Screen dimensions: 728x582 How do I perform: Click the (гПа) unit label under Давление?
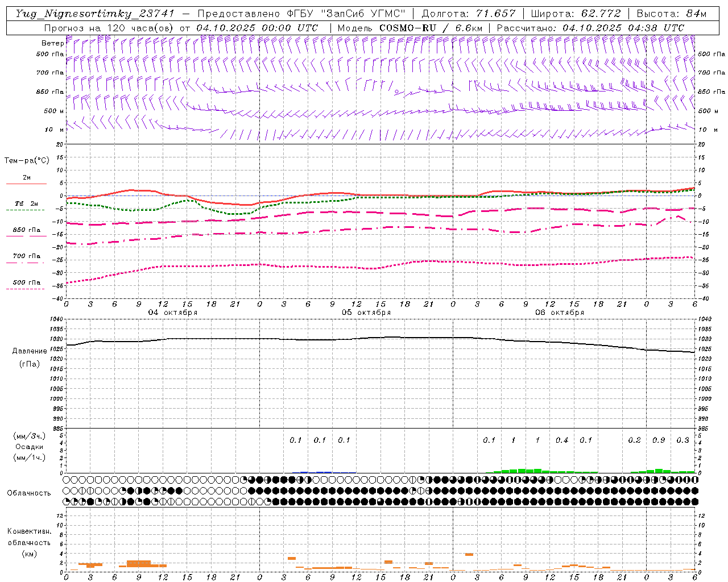[x=29, y=364]
